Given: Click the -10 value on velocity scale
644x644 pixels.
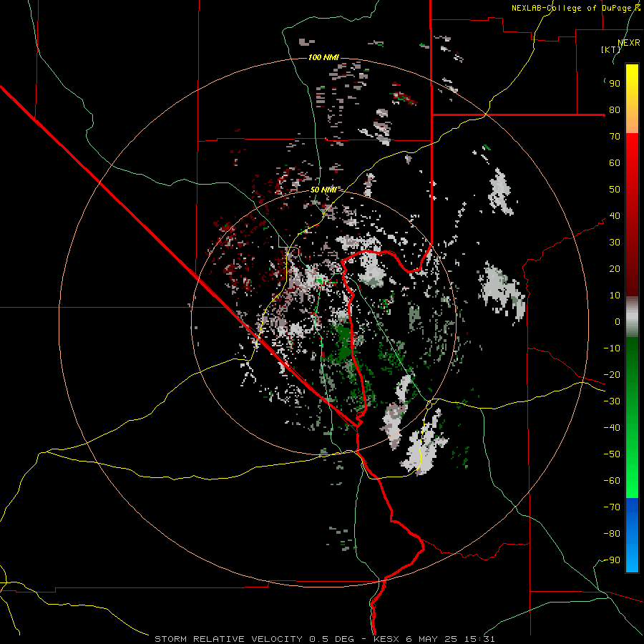Looking at the screenshot, I should tap(612, 348).
